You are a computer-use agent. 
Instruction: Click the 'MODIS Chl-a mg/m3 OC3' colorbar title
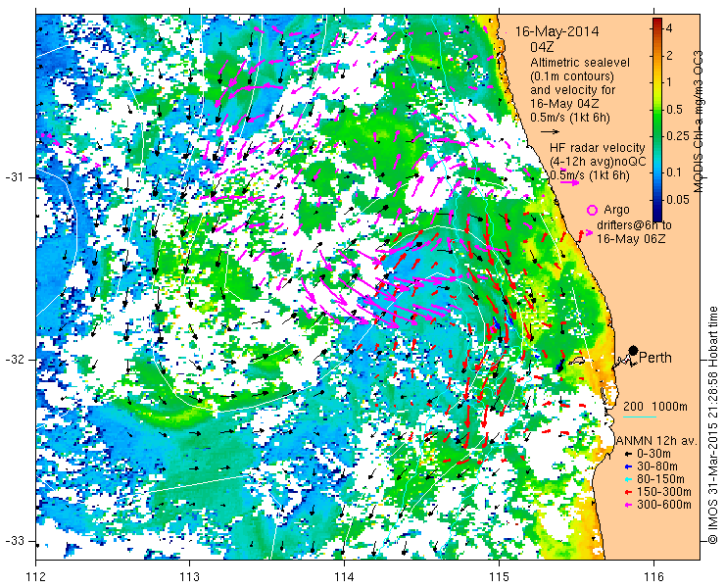click(698, 122)
